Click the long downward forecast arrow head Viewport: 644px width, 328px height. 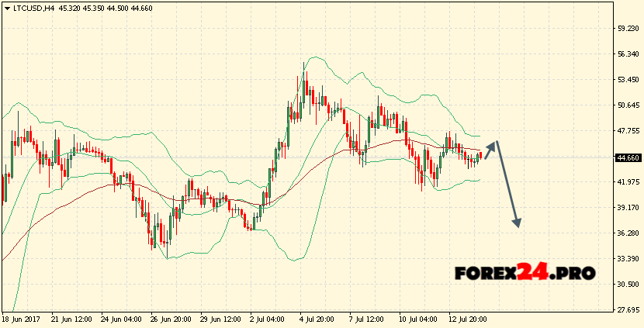tap(517, 223)
